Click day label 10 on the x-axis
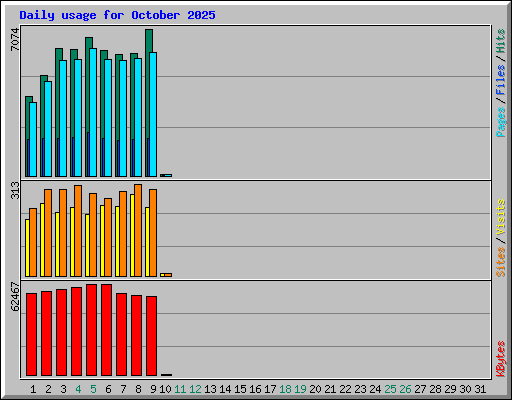Image resolution: width=512 pixels, height=400 pixels. point(165,389)
